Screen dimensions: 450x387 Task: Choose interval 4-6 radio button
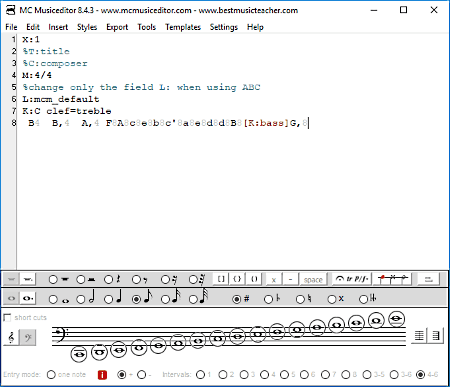[421, 375]
